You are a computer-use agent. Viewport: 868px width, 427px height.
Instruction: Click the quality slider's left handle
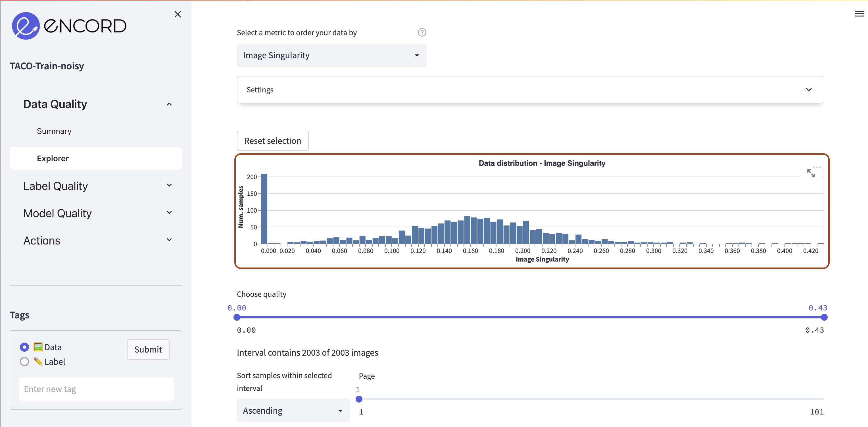pyautogui.click(x=237, y=317)
